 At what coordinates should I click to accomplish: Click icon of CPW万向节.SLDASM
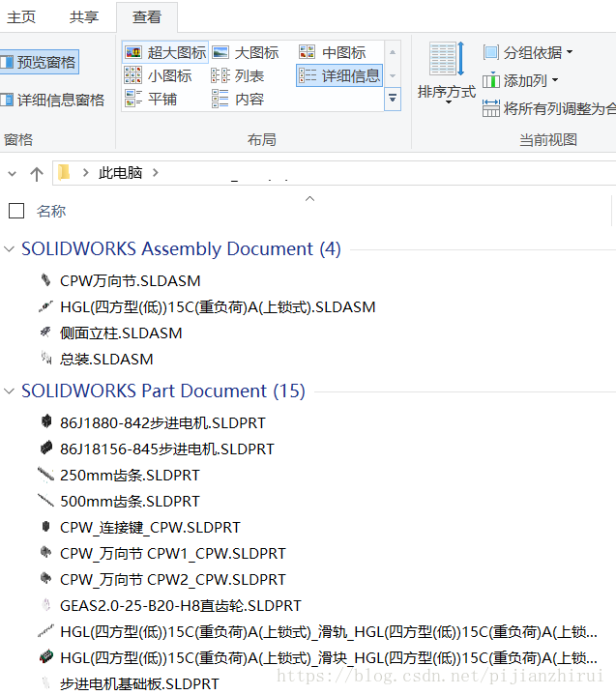pos(45,279)
